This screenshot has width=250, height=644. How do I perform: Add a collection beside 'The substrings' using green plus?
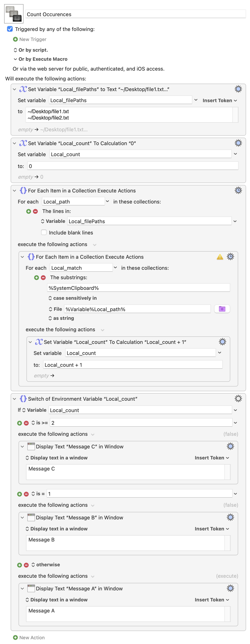(37, 277)
